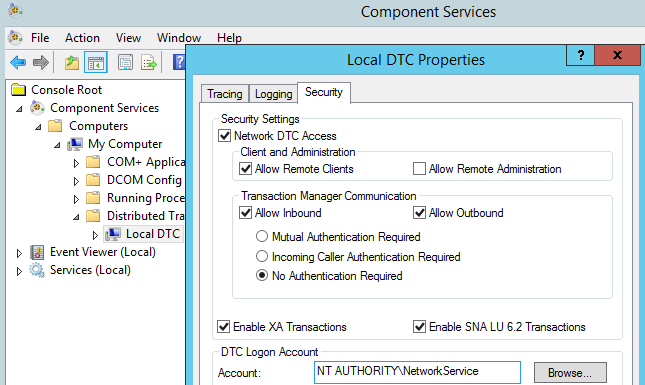Expand the Event Viewer (Local) node
Screen dimensions: 645x385
click(x=19, y=253)
